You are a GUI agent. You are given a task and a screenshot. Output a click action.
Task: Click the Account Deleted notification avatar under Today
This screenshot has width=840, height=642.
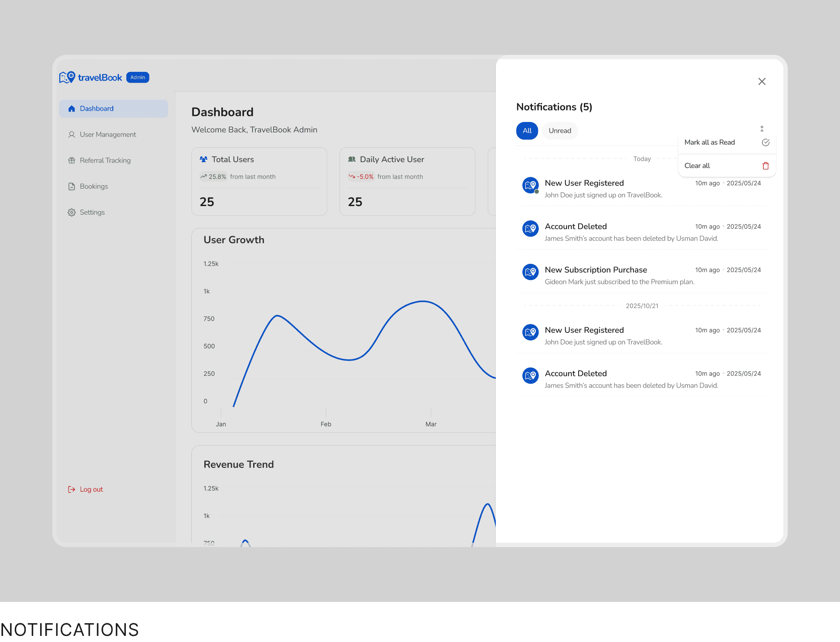click(x=530, y=229)
